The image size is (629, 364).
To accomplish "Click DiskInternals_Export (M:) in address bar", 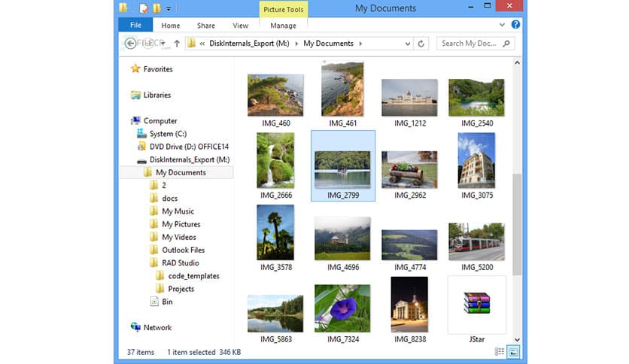I will tap(249, 44).
